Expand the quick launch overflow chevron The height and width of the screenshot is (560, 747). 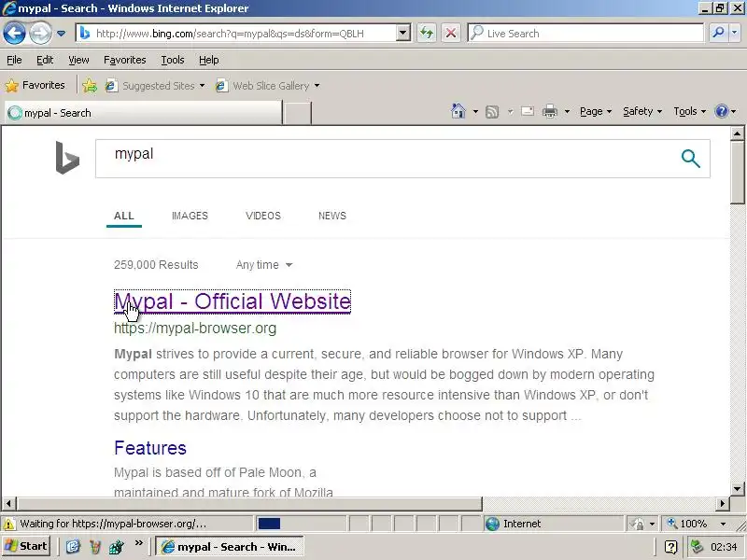138,543
